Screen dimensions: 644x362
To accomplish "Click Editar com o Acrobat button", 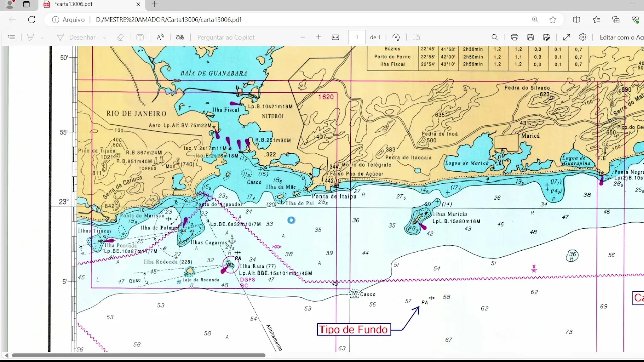I will pos(621,37).
